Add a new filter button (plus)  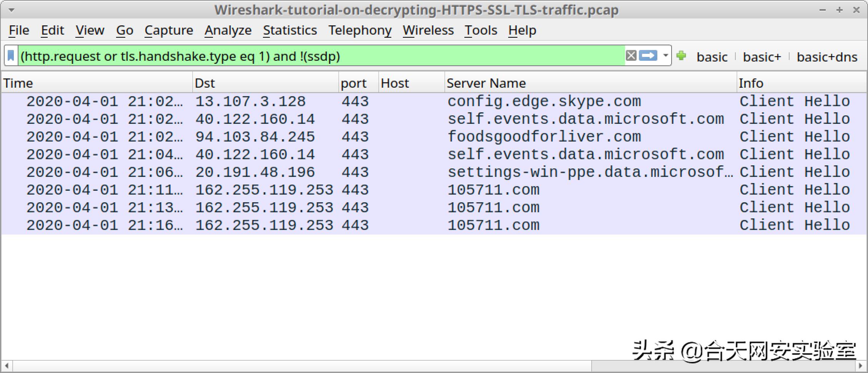[x=681, y=56]
